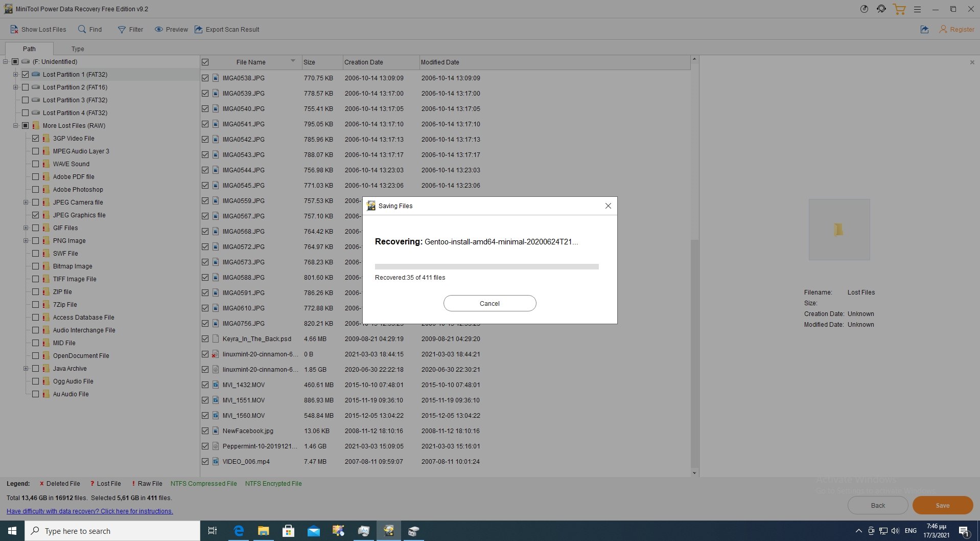Viewport: 980px width, 541px height.
Task: Open the data recovery instructions link
Action: (89, 511)
